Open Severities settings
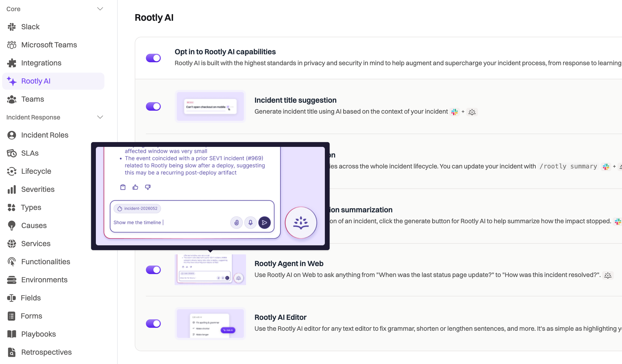The width and height of the screenshot is (622, 364). coord(53,189)
